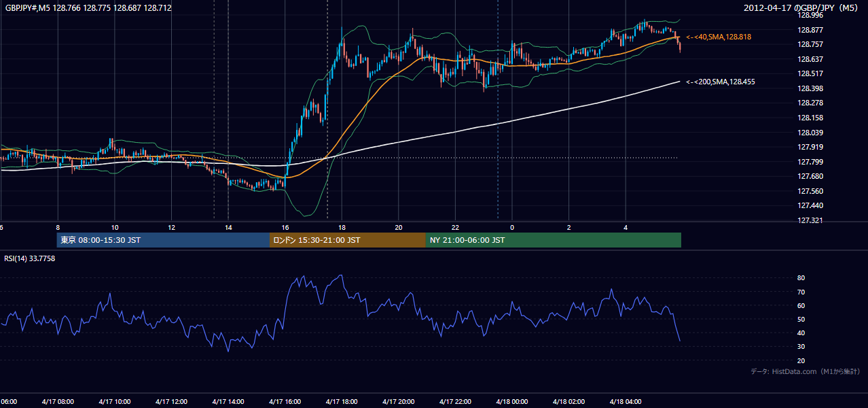Click the 4/17 18:00 time label
868x408 pixels.
tap(341, 401)
